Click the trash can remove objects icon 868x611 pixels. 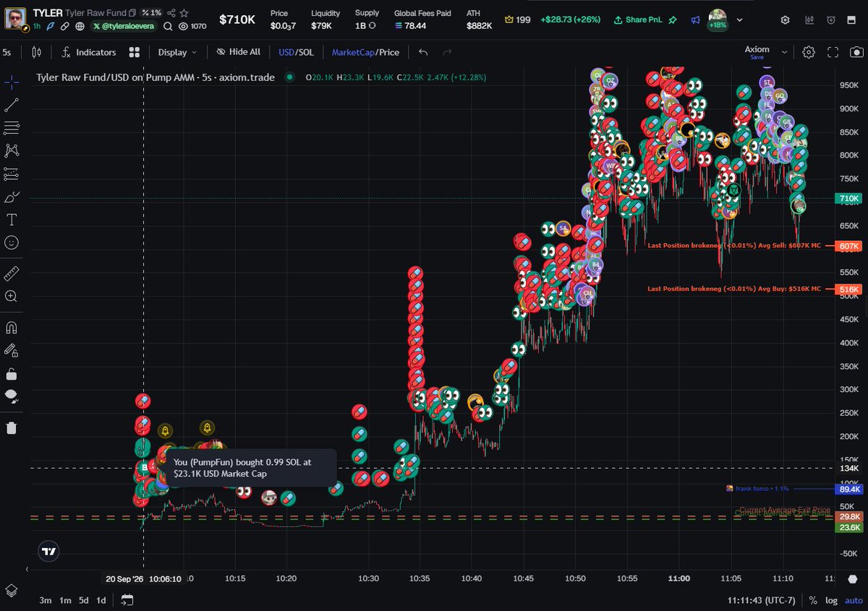point(12,427)
